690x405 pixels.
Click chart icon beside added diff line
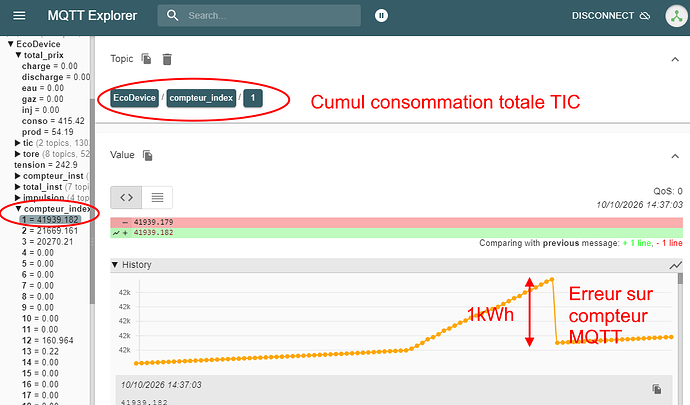(116, 233)
